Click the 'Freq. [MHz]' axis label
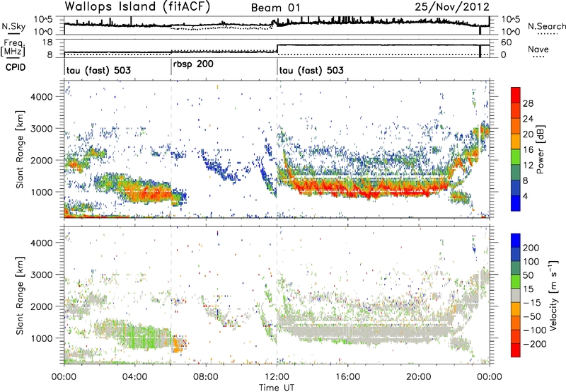Image resolution: width=566 pixels, height=392 pixels. [13, 47]
